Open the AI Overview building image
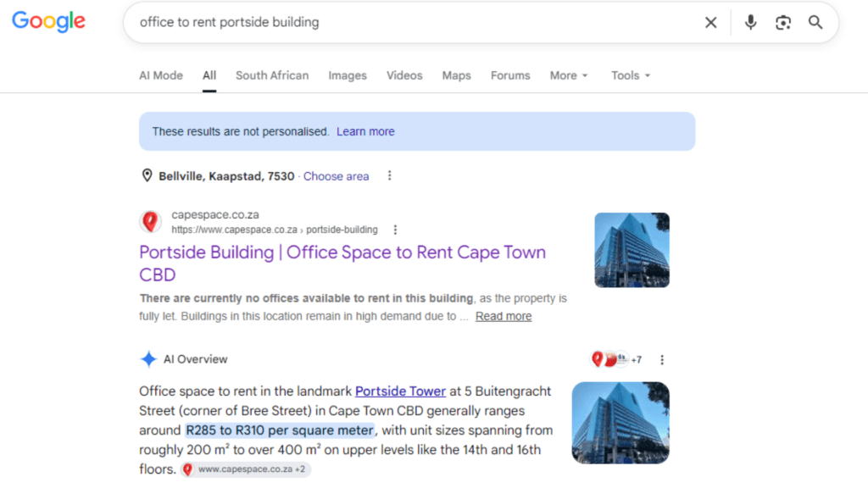Viewport: 868px width, 488px height. (x=620, y=423)
